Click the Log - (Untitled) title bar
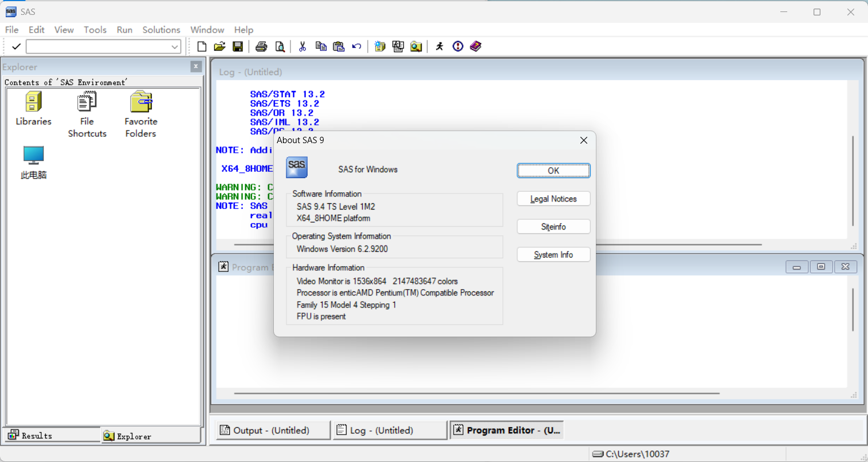Screen dimensions: 868x462 pos(537,72)
